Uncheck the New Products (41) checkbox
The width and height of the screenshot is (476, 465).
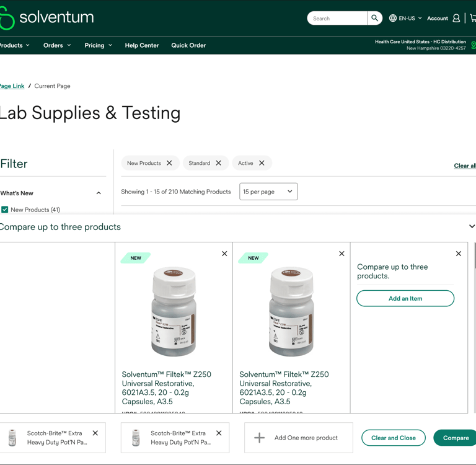pyautogui.click(x=4, y=210)
